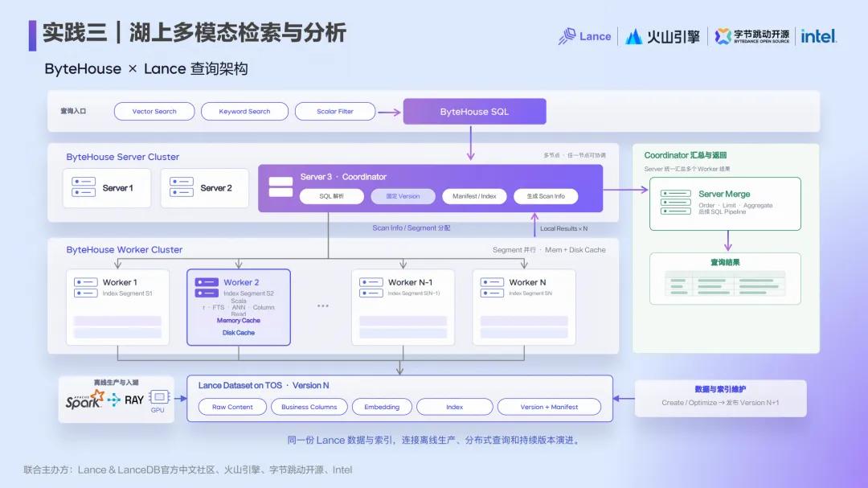Image resolution: width=868 pixels, height=488 pixels.
Task: Click the Server 1 rack icon
Action: 84,187
